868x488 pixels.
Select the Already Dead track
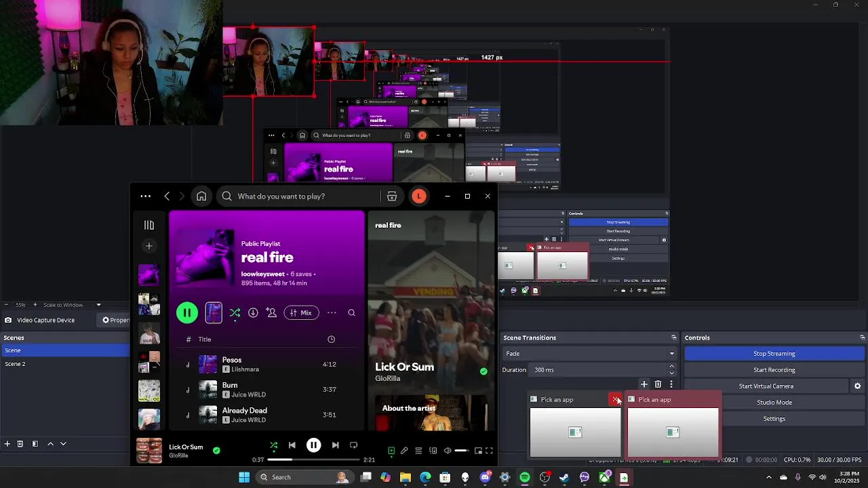tap(268, 415)
